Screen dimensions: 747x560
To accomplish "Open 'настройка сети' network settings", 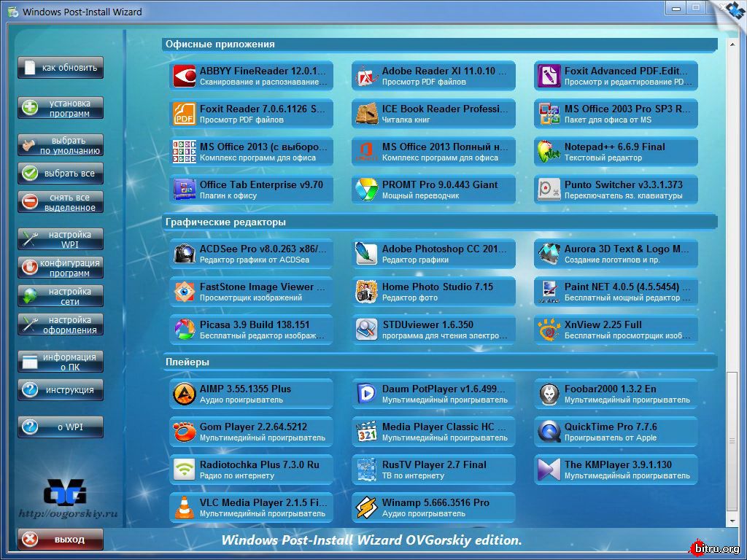I will [x=61, y=296].
